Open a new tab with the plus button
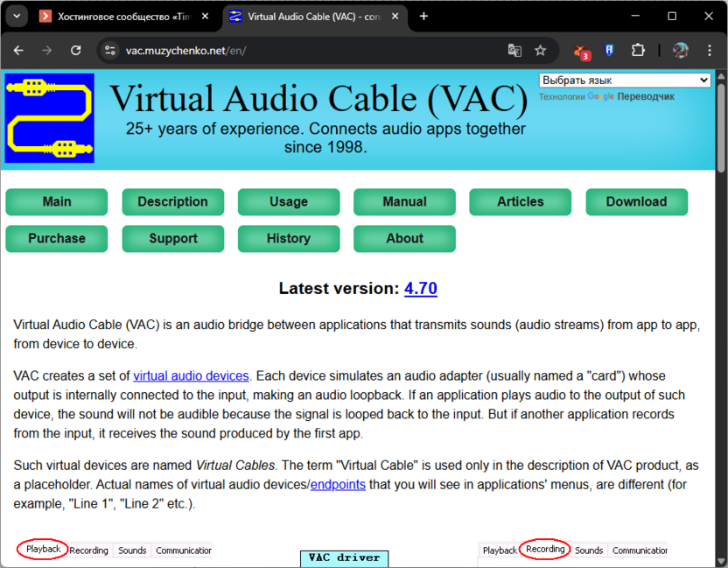Screen dimensions: 728x568 423,17
